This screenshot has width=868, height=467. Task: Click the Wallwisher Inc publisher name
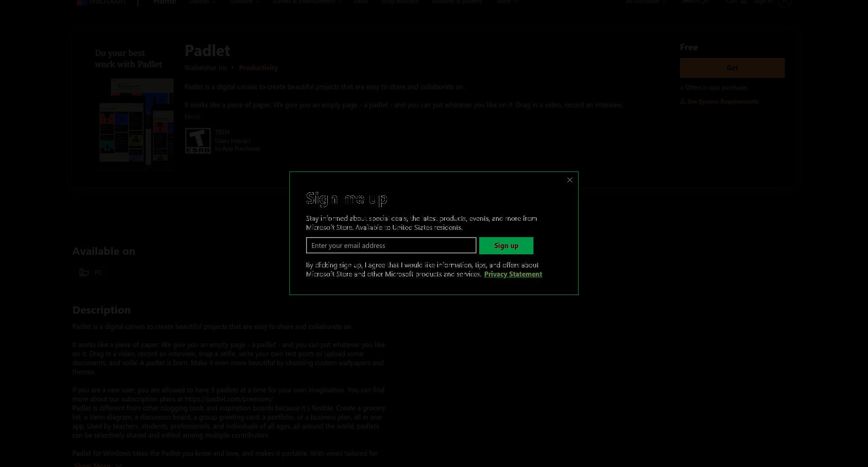point(206,68)
